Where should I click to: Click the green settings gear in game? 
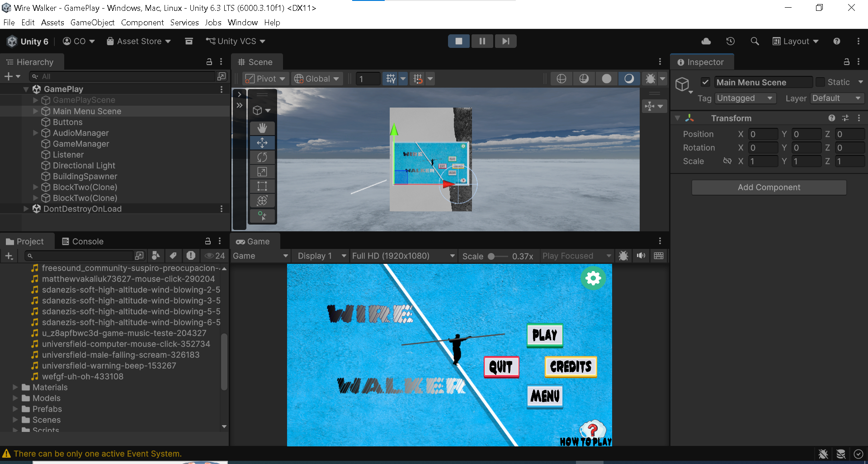593,278
